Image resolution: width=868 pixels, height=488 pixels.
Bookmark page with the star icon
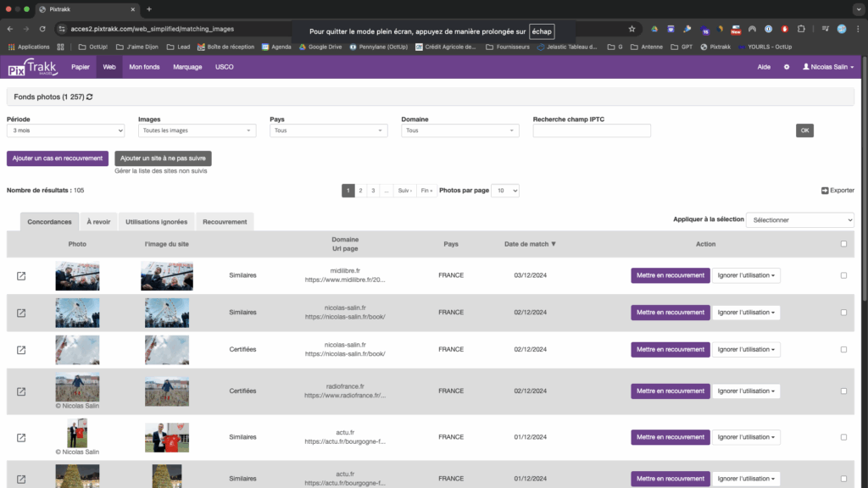[632, 29]
